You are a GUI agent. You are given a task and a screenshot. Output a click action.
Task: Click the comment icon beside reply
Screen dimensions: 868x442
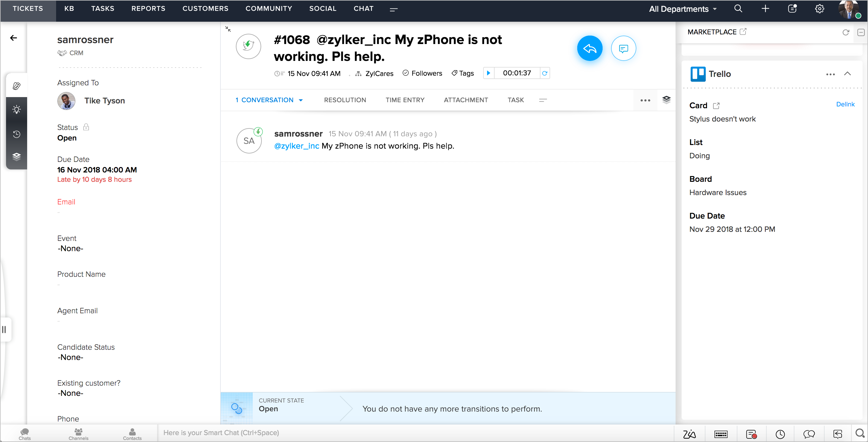(x=623, y=49)
